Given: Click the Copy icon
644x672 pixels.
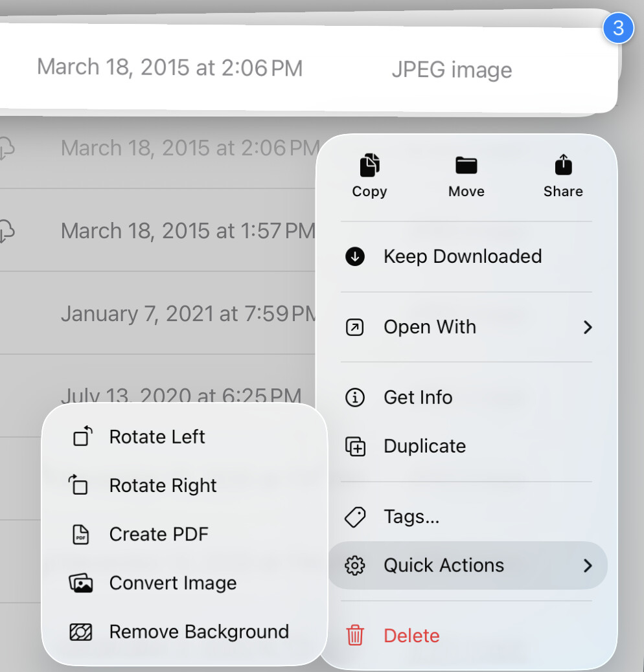Looking at the screenshot, I should pos(369,166).
